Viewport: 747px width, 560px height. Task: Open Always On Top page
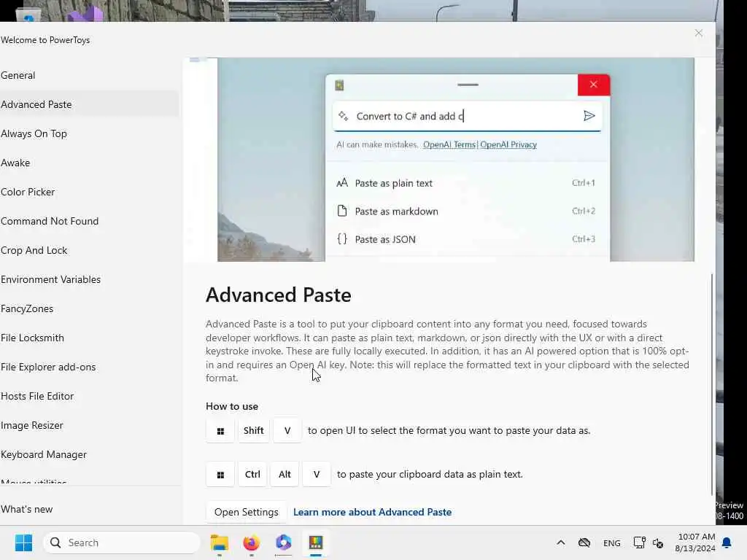89,134
